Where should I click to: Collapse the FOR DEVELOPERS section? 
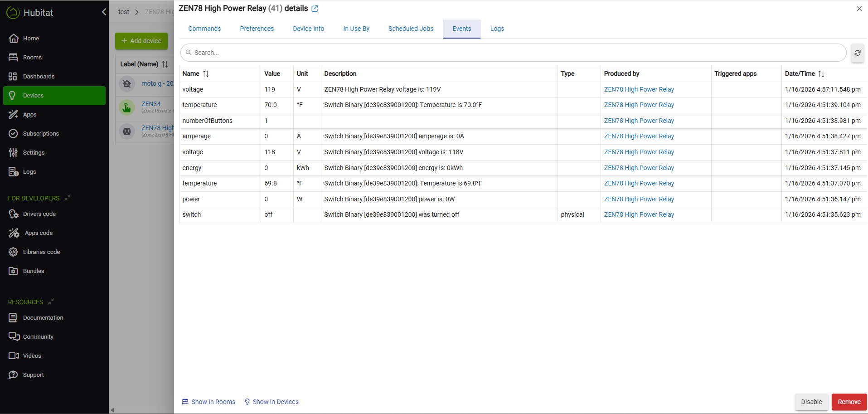click(x=68, y=198)
